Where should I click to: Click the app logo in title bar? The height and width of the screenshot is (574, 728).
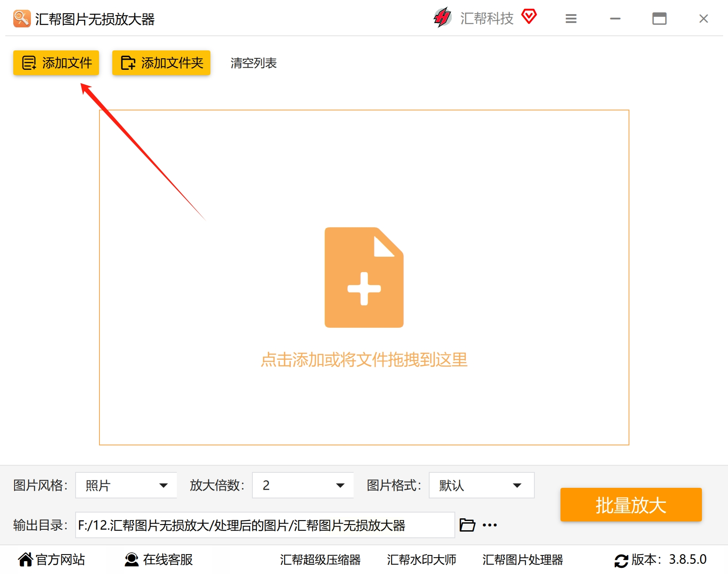[x=22, y=19]
